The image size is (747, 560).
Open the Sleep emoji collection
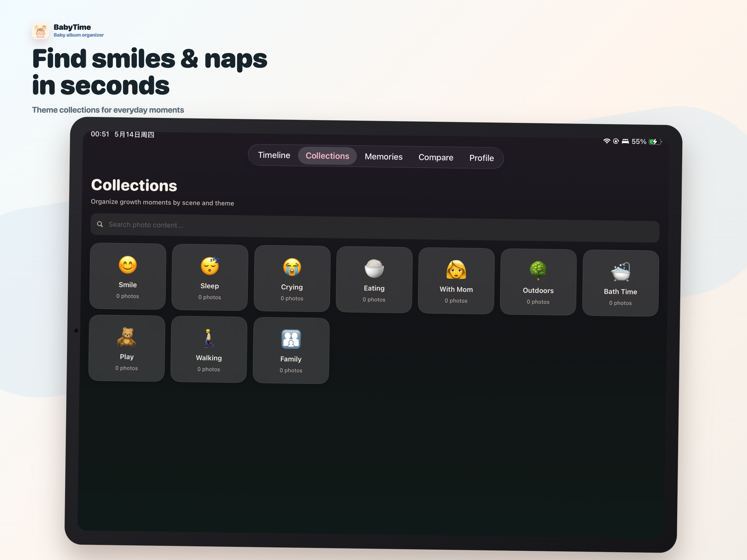click(x=210, y=266)
